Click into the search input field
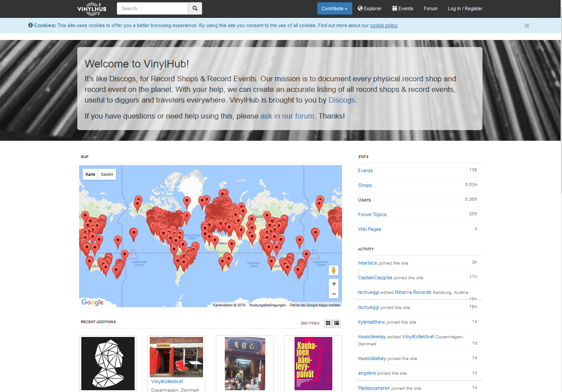This screenshot has height=392, width=562. pos(152,8)
